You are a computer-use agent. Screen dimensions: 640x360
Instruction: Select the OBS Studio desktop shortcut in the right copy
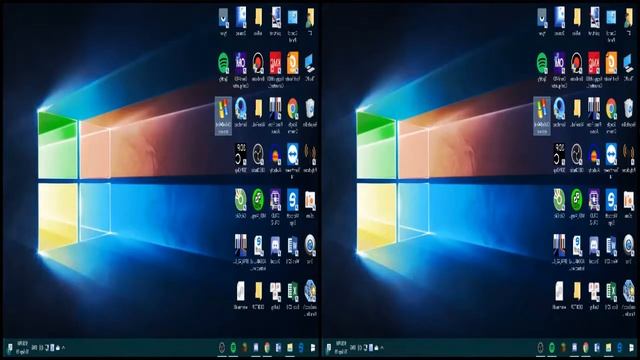[577, 154]
